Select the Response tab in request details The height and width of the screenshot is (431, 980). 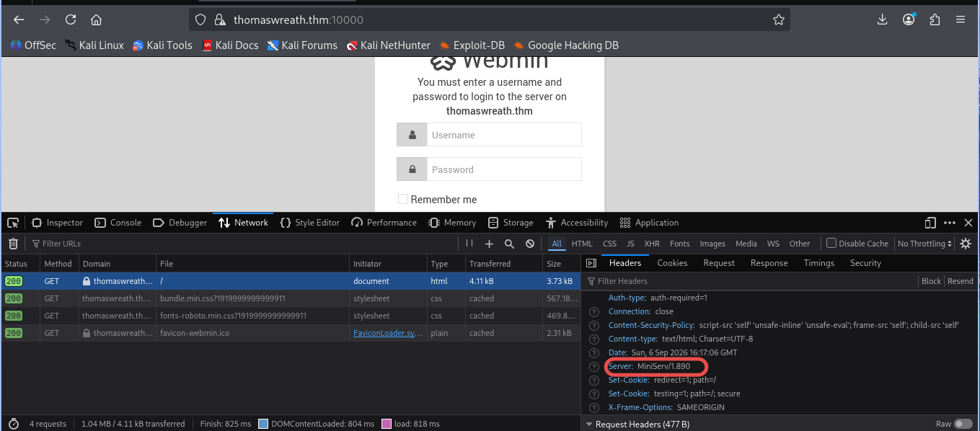(769, 263)
